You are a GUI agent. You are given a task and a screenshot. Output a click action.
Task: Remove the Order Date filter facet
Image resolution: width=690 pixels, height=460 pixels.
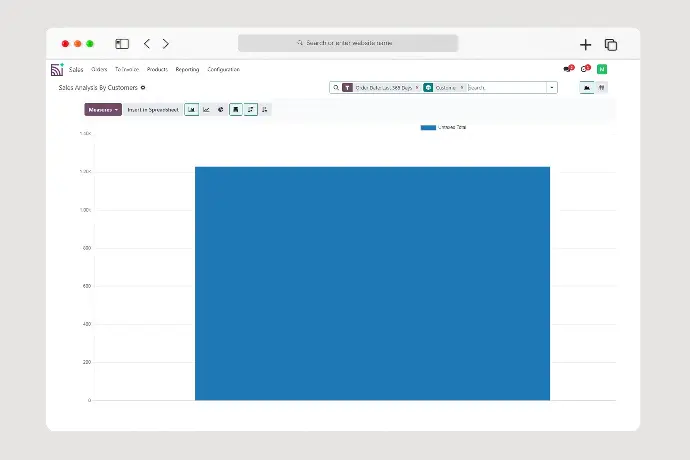pyautogui.click(x=417, y=88)
